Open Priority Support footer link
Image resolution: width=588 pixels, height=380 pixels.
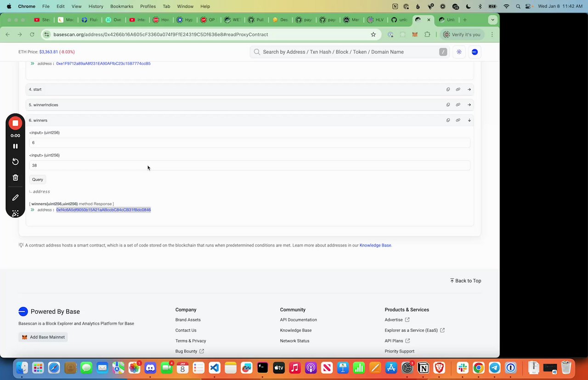tap(399, 352)
